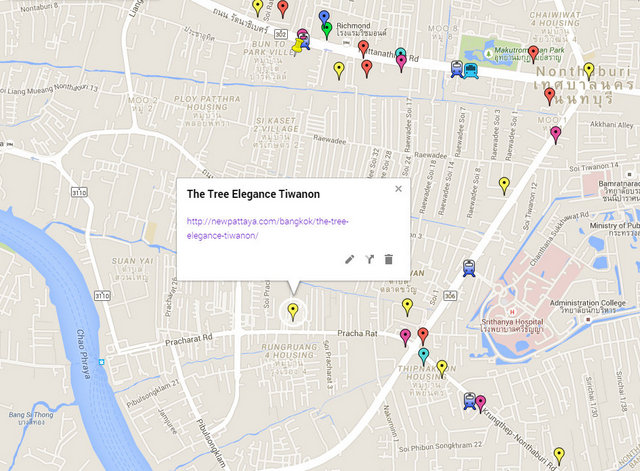
Task: Click the ferry pier icon on Chao Phraya
Action: [x=101, y=362]
